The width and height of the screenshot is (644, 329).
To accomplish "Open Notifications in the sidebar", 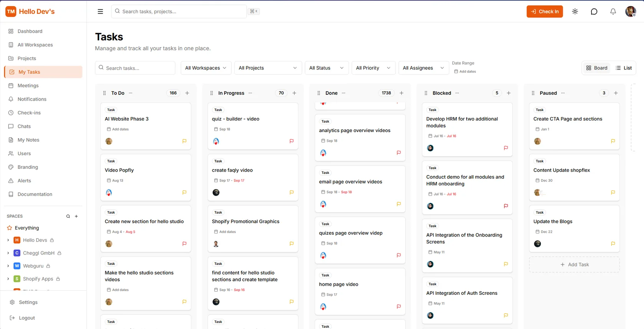I will (x=43, y=99).
